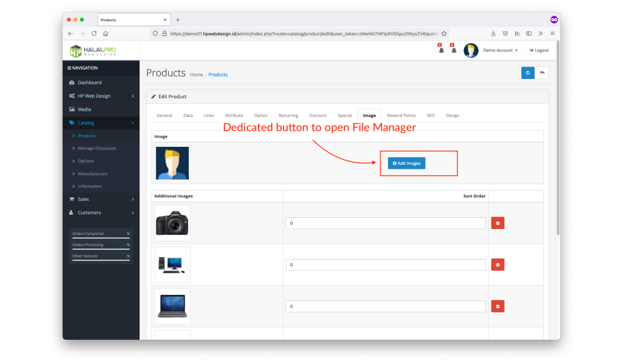Bookmark this page with the star icon
This screenshot has height=364, width=623.
(x=444, y=34)
